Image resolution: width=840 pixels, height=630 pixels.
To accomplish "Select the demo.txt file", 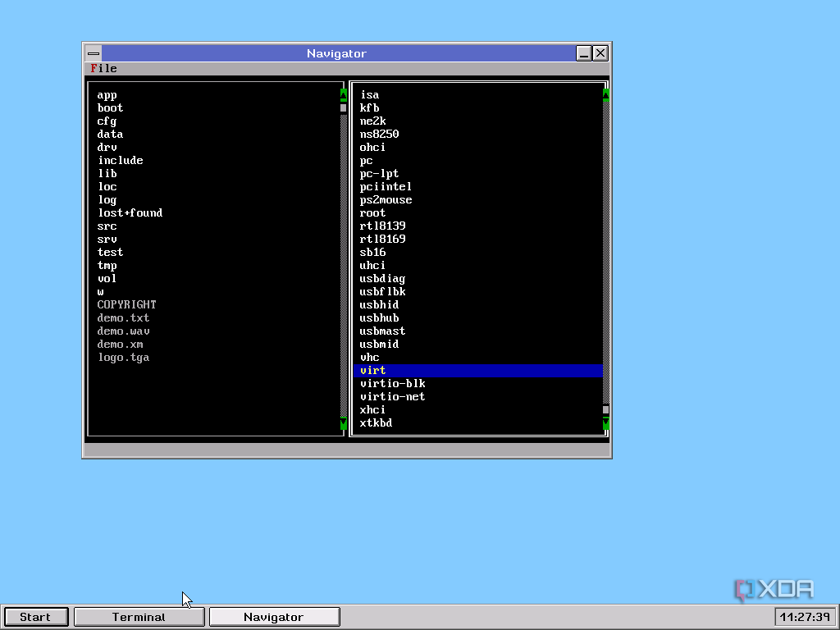I will coord(124,317).
